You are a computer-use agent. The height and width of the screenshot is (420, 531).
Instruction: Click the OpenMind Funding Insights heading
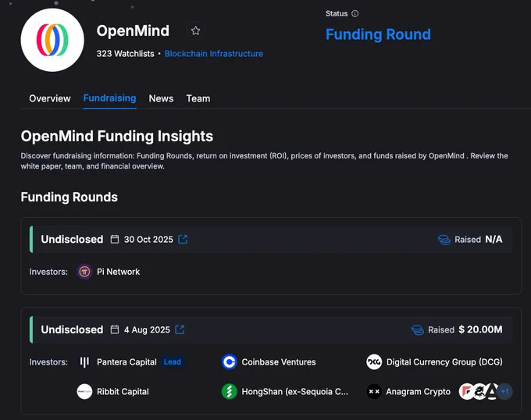coord(117,136)
